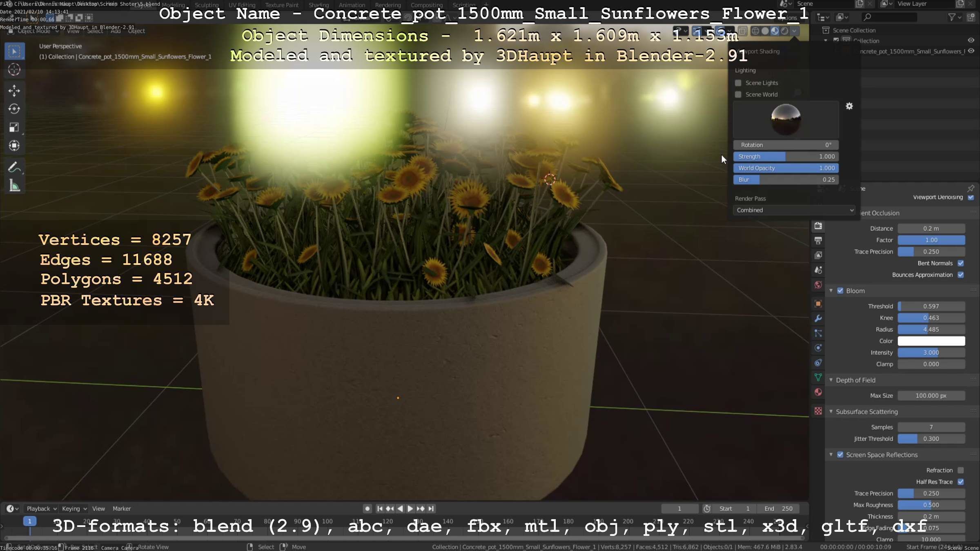Open the Scene properties tab
Image resolution: width=980 pixels, height=551 pixels.
(818, 270)
